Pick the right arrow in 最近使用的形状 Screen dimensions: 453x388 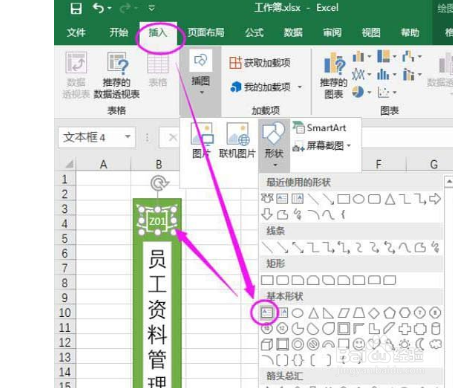[435, 199]
